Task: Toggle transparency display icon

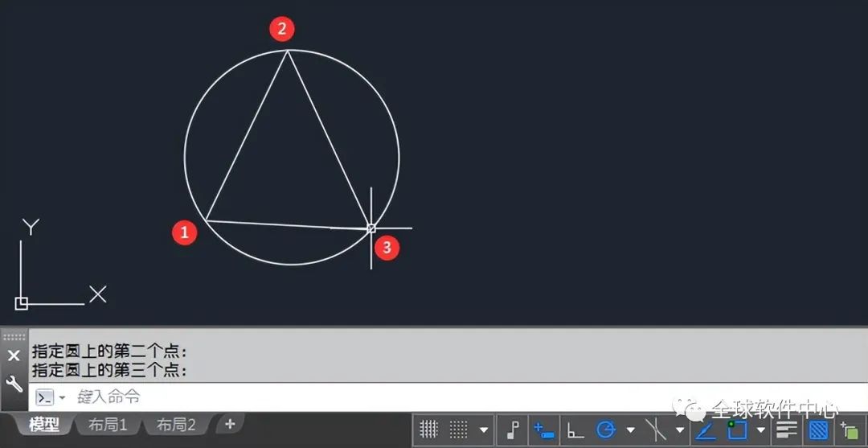Action: click(819, 430)
